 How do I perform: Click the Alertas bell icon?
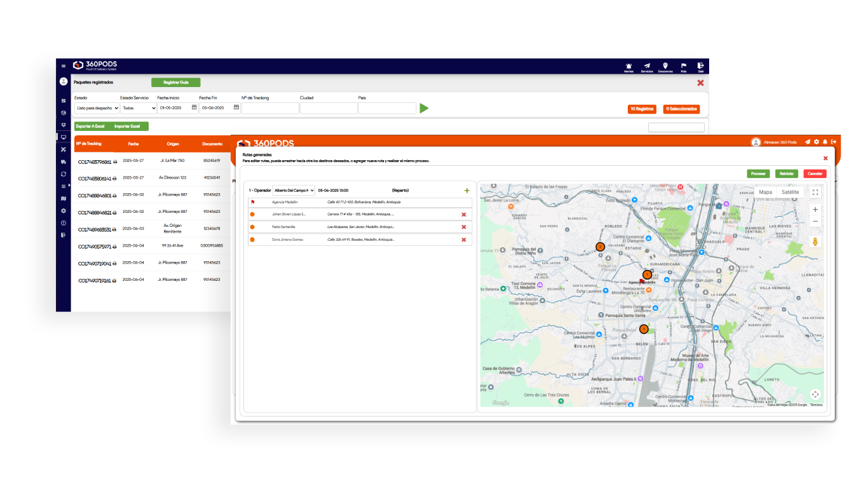628,66
